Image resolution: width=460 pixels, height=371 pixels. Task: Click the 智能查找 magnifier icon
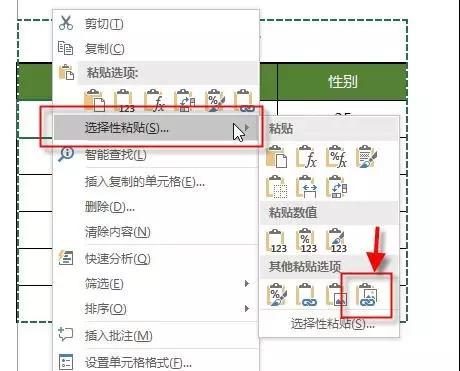66,154
